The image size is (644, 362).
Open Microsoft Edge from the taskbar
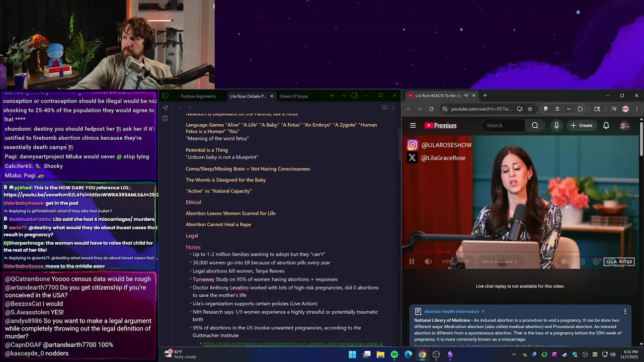click(x=409, y=354)
